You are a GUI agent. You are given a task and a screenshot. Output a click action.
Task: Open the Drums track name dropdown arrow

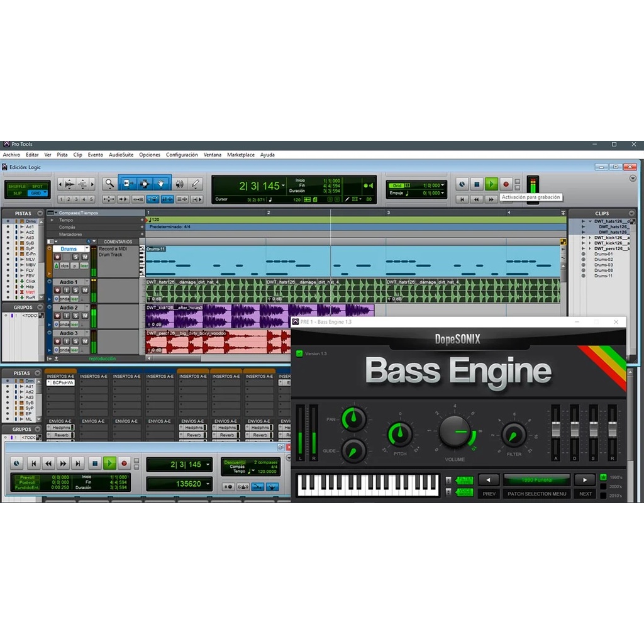point(87,248)
